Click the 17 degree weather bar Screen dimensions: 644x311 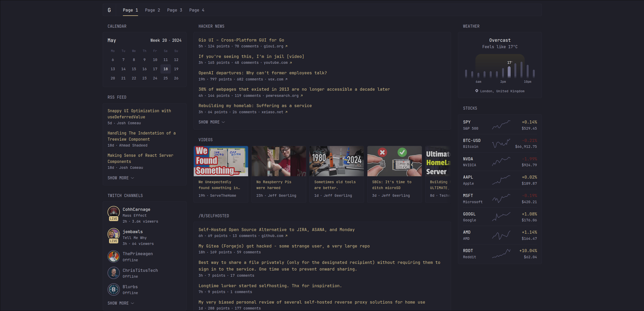(x=509, y=72)
